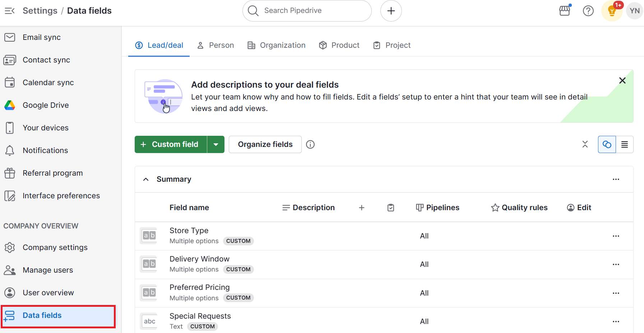
Task: Open the Email sync settings
Action: click(x=41, y=37)
